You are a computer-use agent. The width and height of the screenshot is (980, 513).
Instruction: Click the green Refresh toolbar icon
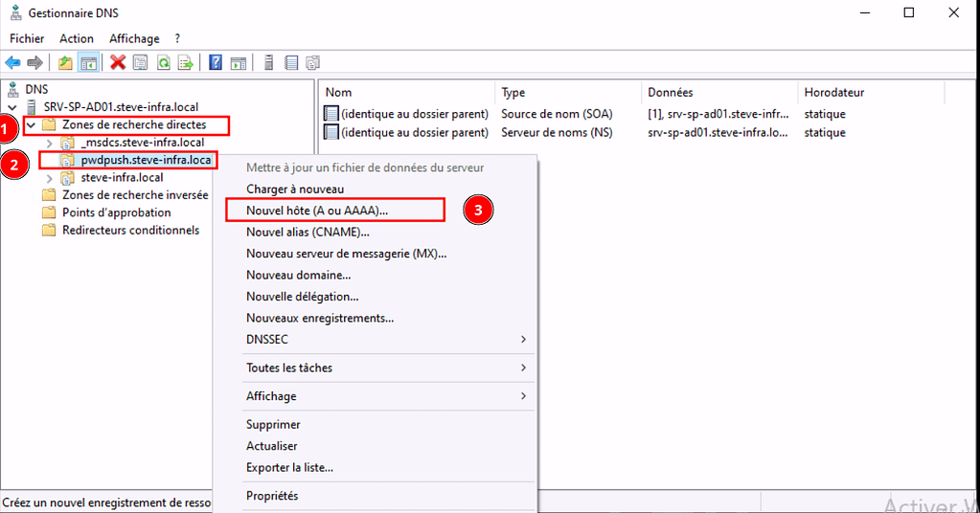[163, 63]
